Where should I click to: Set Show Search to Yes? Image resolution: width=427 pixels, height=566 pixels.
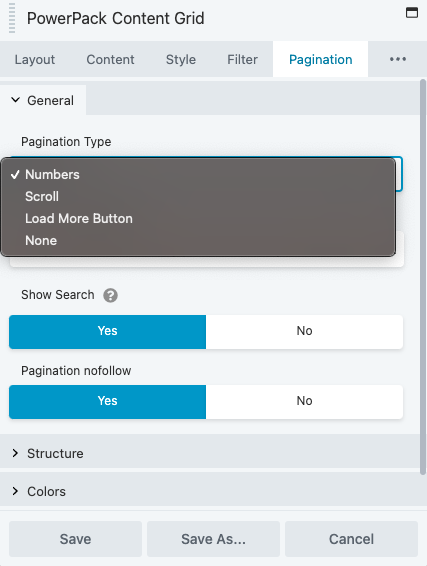pyautogui.click(x=108, y=332)
